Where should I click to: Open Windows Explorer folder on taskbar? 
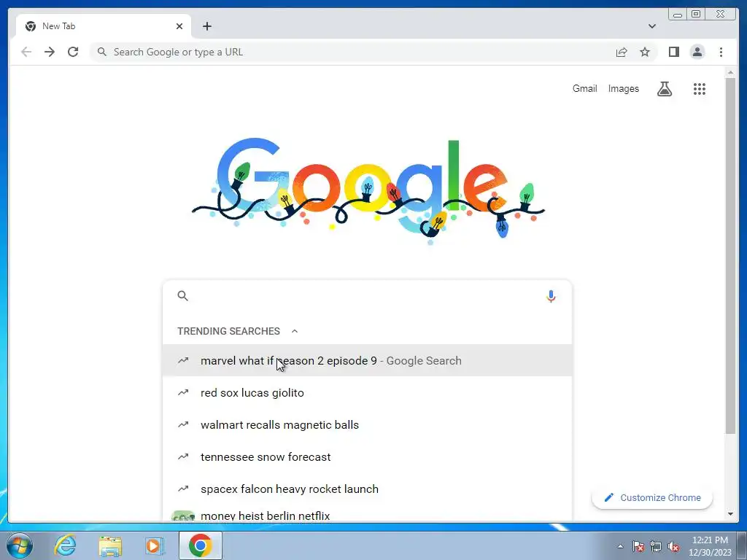point(110,545)
